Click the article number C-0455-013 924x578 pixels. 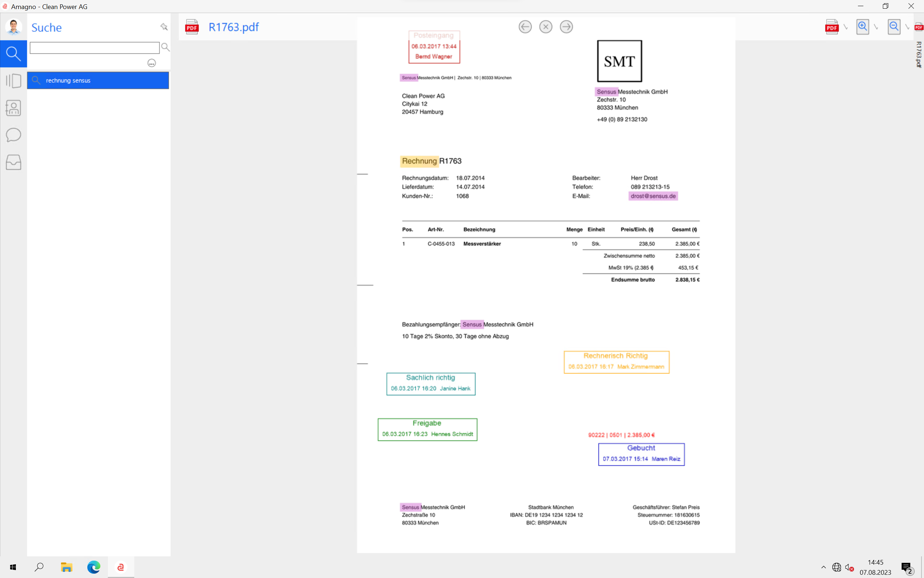click(x=441, y=244)
